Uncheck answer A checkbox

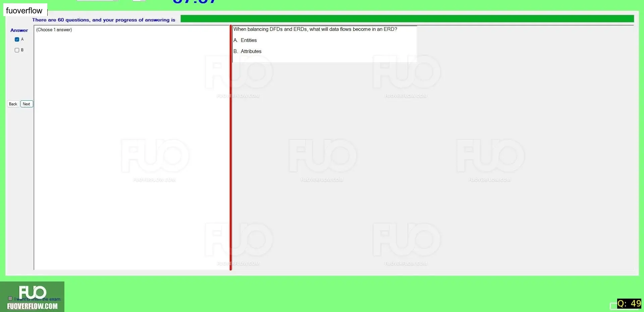[x=17, y=39]
